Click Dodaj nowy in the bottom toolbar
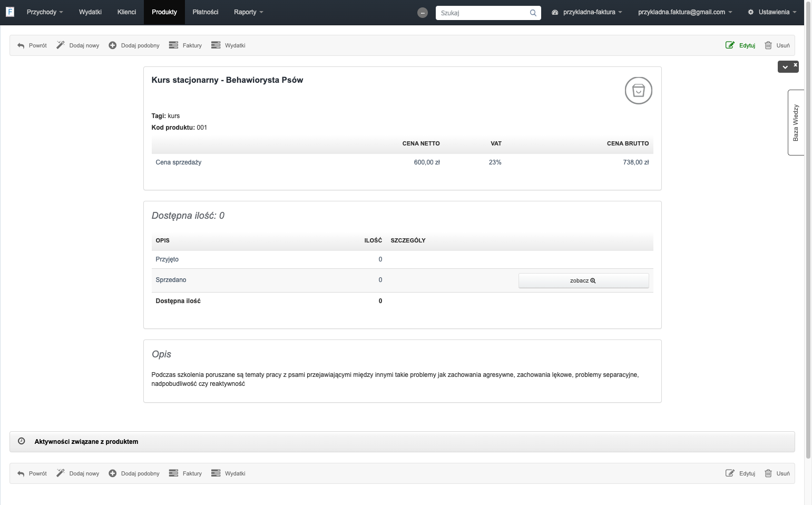Screen dimensions: 812x505 point(78,473)
